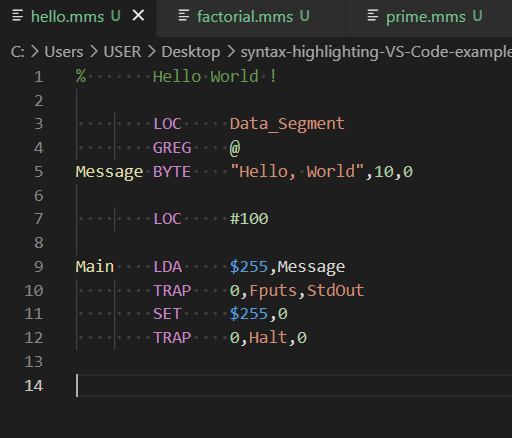
Task: Open the USER breadcrumb segment
Action: tap(122, 52)
